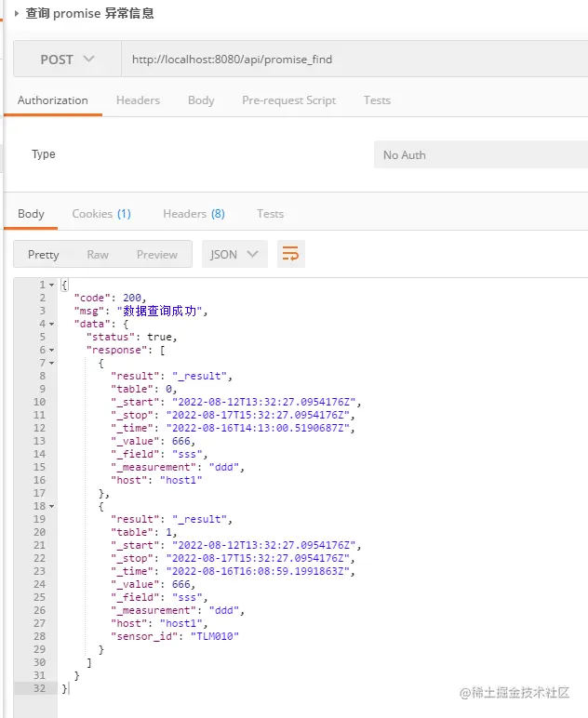Select the Preview view button
This screenshot has width=588, height=718.
[156, 254]
